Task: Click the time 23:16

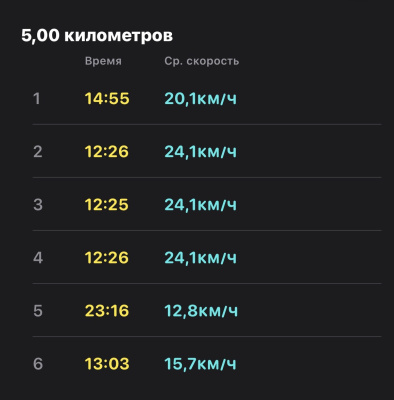Action: pos(107,311)
